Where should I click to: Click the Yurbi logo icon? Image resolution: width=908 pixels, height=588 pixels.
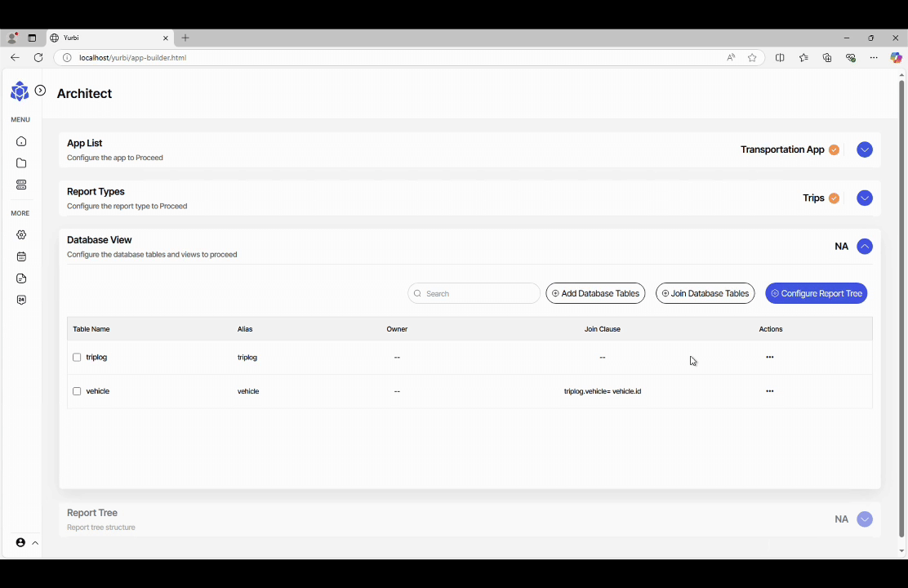pyautogui.click(x=19, y=91)
